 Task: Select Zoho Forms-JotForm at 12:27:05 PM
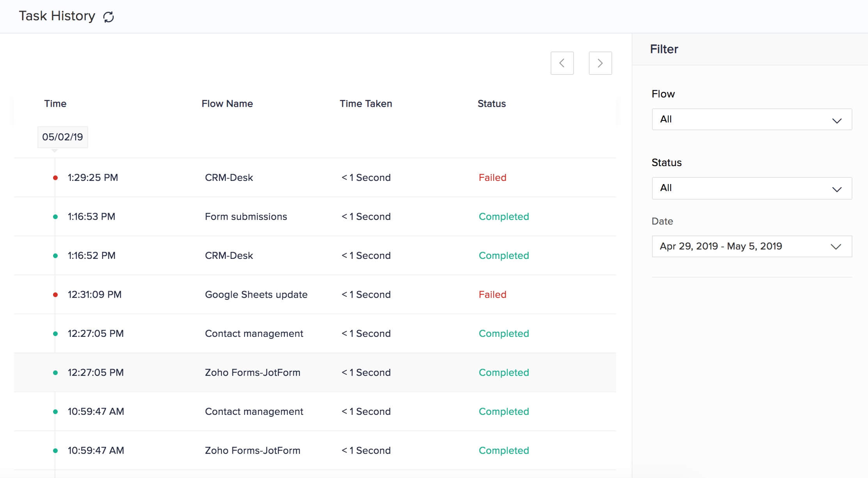[x=252, y=372]
